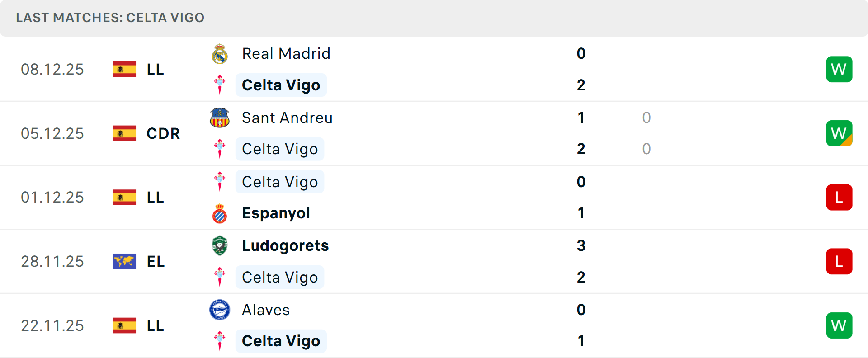Toggle the red L badge for the Espanyol match
Screen dimensions: 868x358
coord(839,197)
